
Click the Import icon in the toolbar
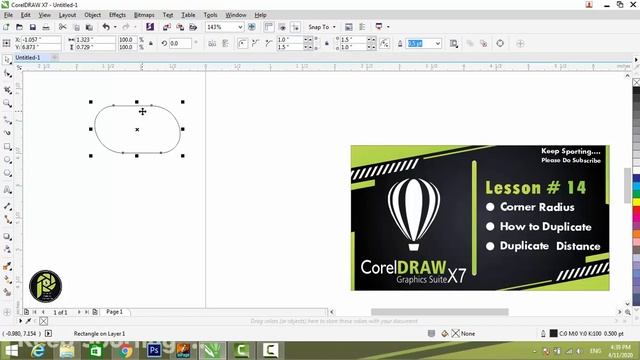tap(167, 27)
